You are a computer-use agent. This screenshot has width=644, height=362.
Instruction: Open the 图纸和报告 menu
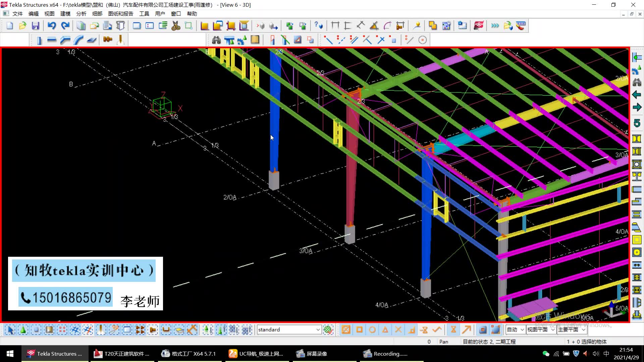tap(120, 14)
